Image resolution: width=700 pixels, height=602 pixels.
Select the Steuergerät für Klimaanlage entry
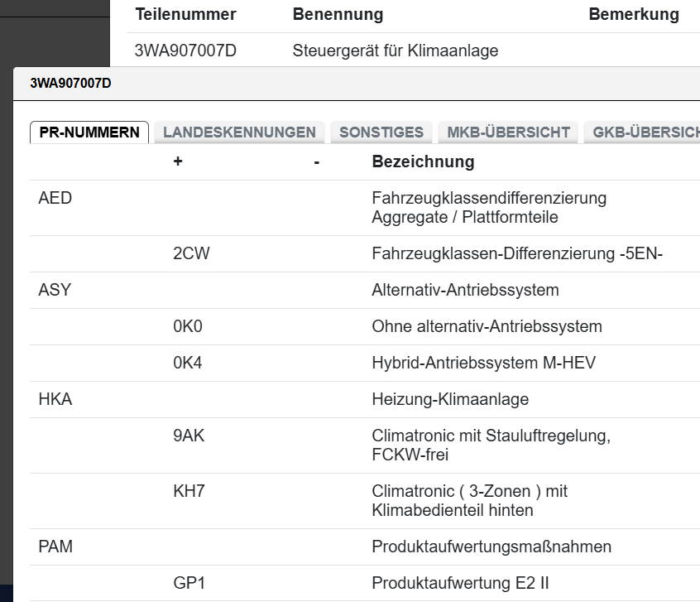click(396, 51)
